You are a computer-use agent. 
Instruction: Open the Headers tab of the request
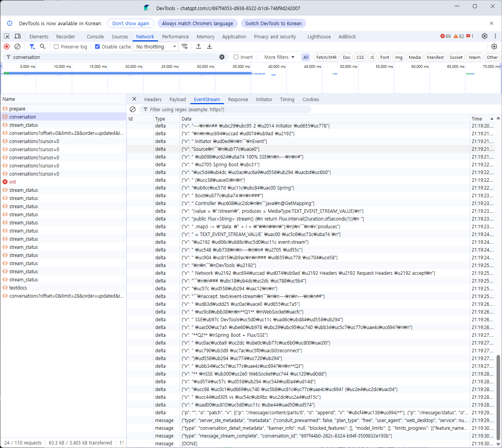click(x=153, y=99)
